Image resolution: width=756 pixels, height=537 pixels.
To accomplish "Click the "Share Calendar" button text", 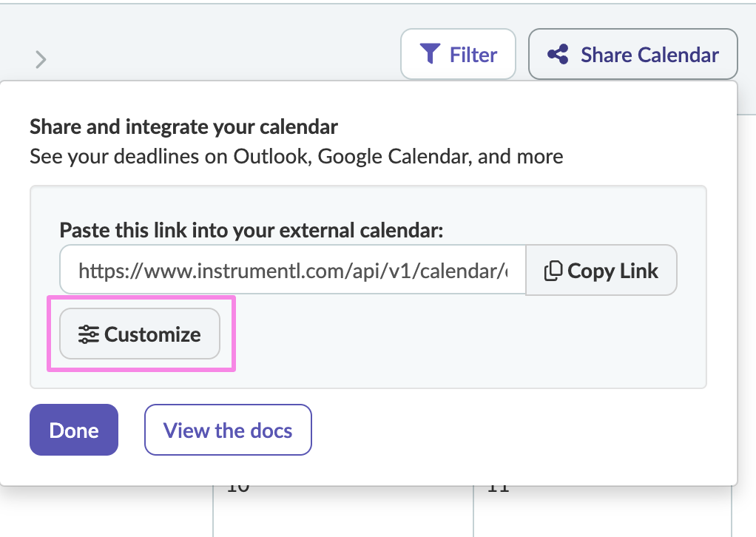I will (x=649, y=55).
